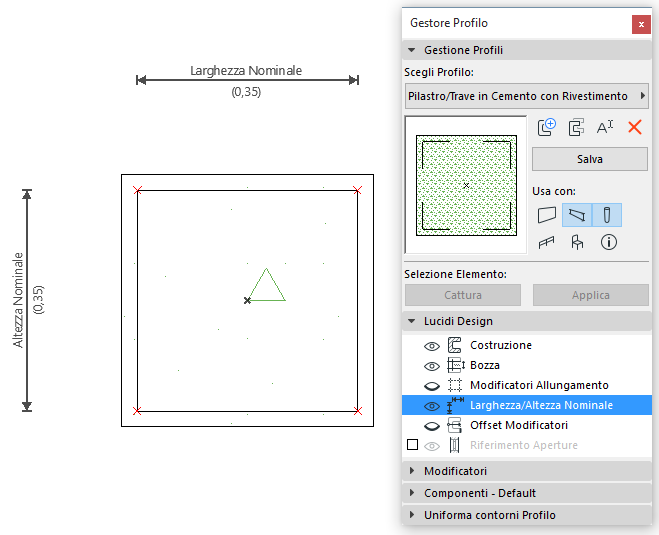The image size is (659, 535).
Task: Click the top-right red hotspot marker
Action: (x=357, y=190)
